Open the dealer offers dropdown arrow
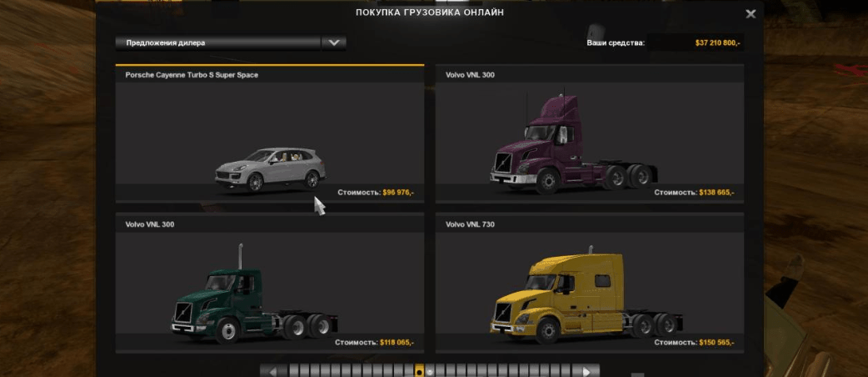The height and width of the screenshot is (377, 868). click(x=334, y=43)
